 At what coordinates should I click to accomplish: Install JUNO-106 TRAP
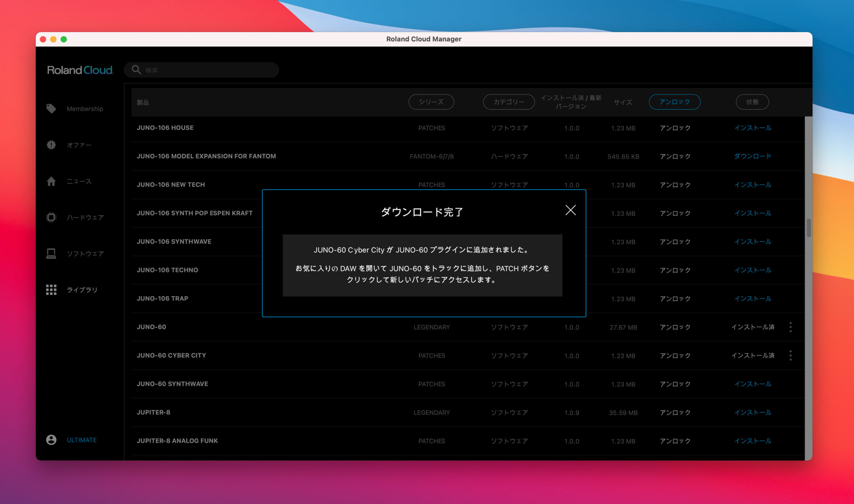click(x=753, y=299)
